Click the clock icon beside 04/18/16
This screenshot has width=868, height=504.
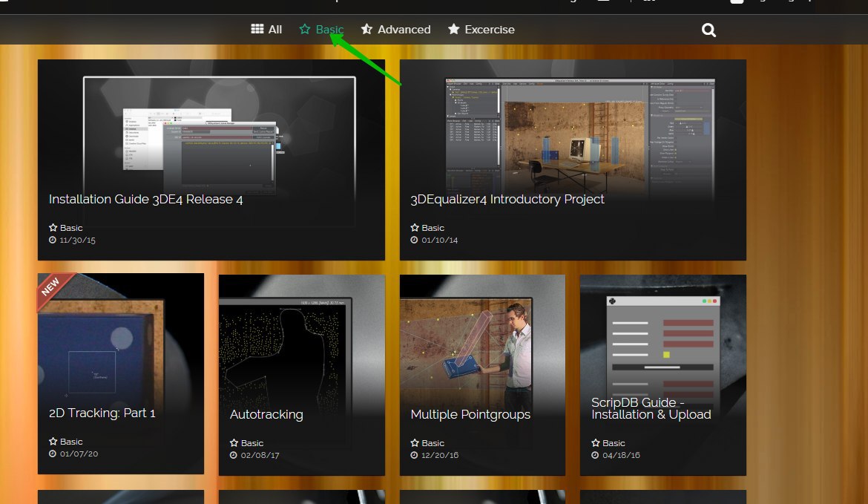click(x=595, y=456)
